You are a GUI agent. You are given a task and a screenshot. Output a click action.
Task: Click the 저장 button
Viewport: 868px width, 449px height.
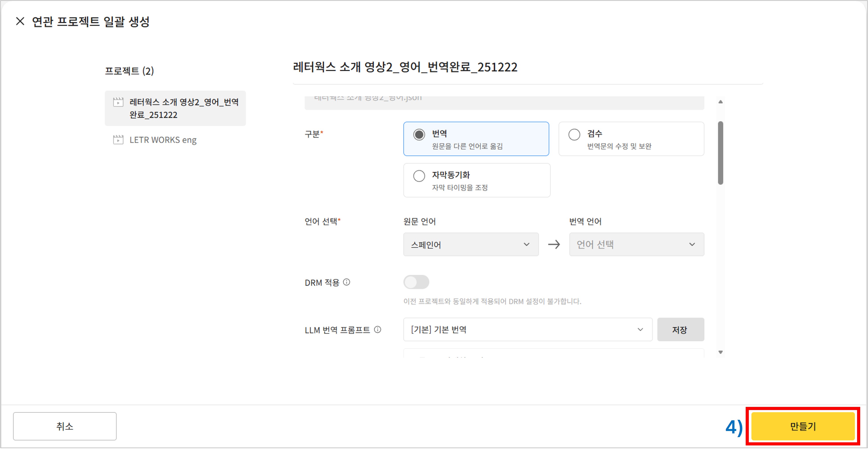click(680, 329)
